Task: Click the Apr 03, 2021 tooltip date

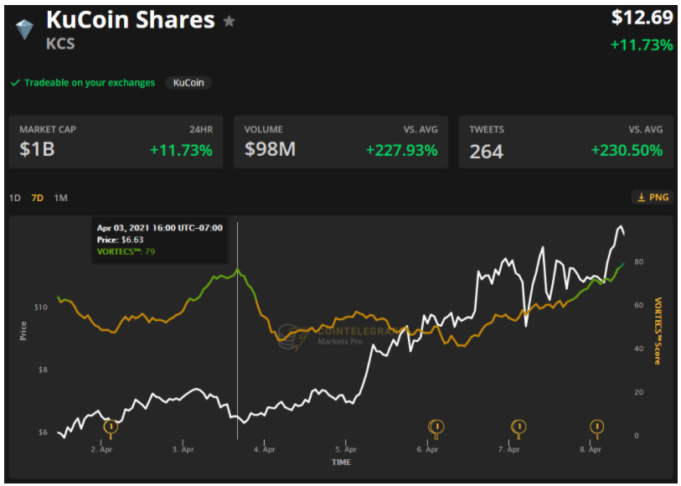Action: 159,228
